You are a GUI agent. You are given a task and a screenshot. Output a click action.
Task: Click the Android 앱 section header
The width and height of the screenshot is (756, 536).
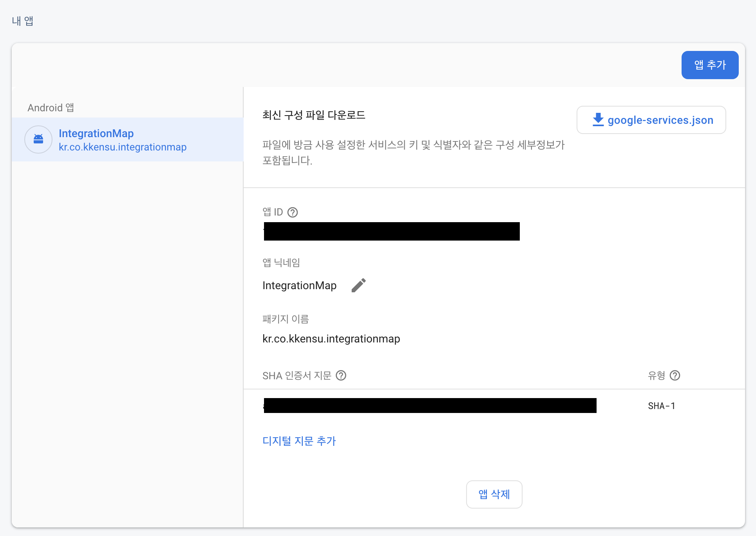point(51,107)
